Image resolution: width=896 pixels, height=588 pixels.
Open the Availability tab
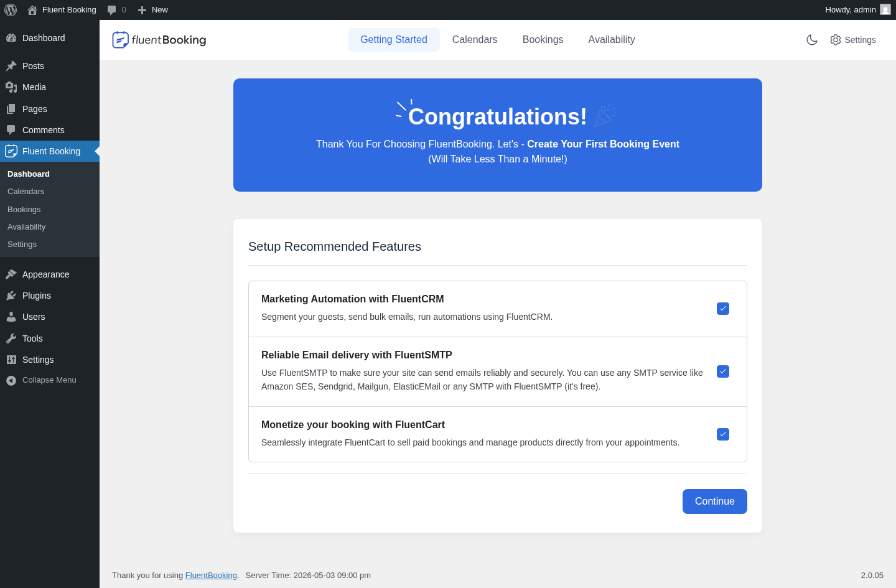pyautogui.click(x=612, y=40)
